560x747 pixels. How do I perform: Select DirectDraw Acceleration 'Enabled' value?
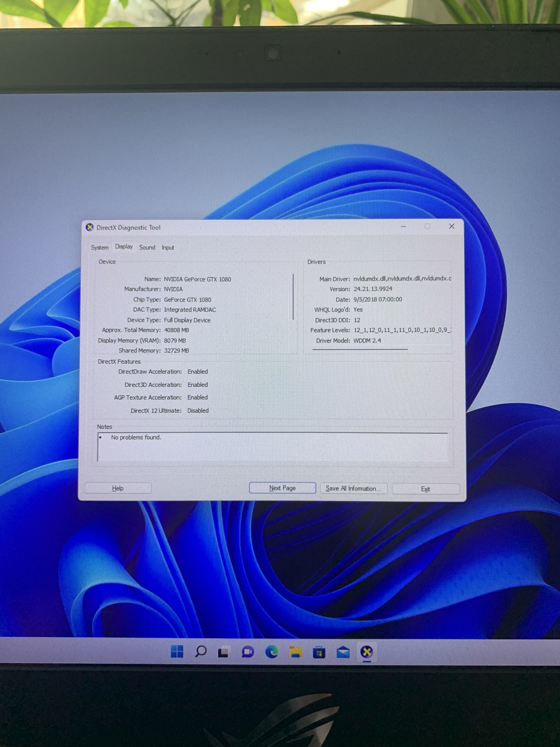point(198,372)
